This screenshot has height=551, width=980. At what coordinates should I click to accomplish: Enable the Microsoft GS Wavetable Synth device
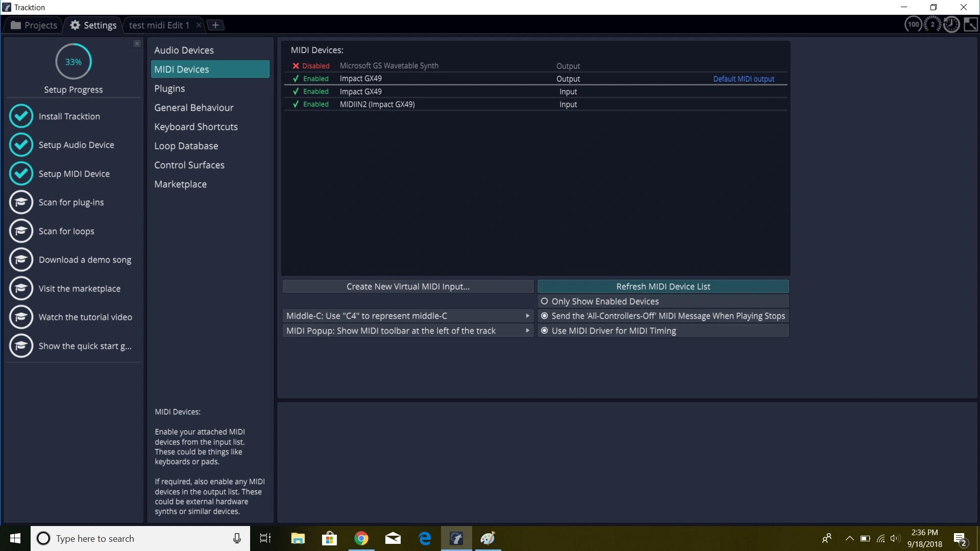point(311,66)
